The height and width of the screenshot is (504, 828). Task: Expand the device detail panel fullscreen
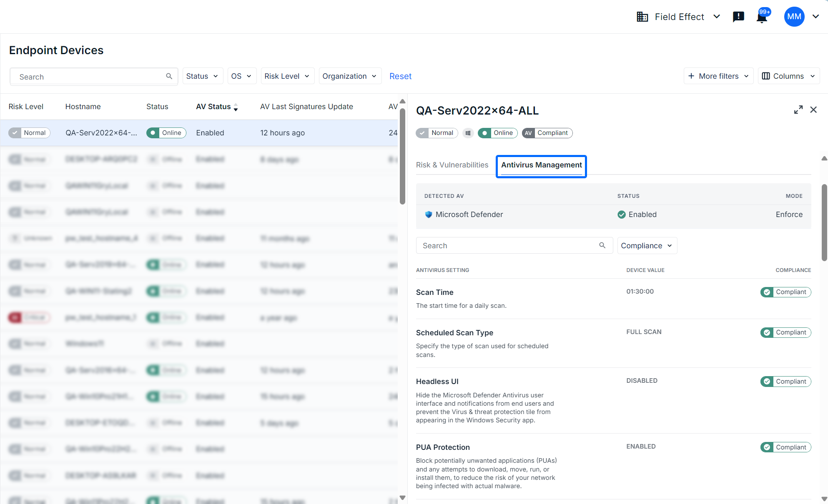(798, 110)
